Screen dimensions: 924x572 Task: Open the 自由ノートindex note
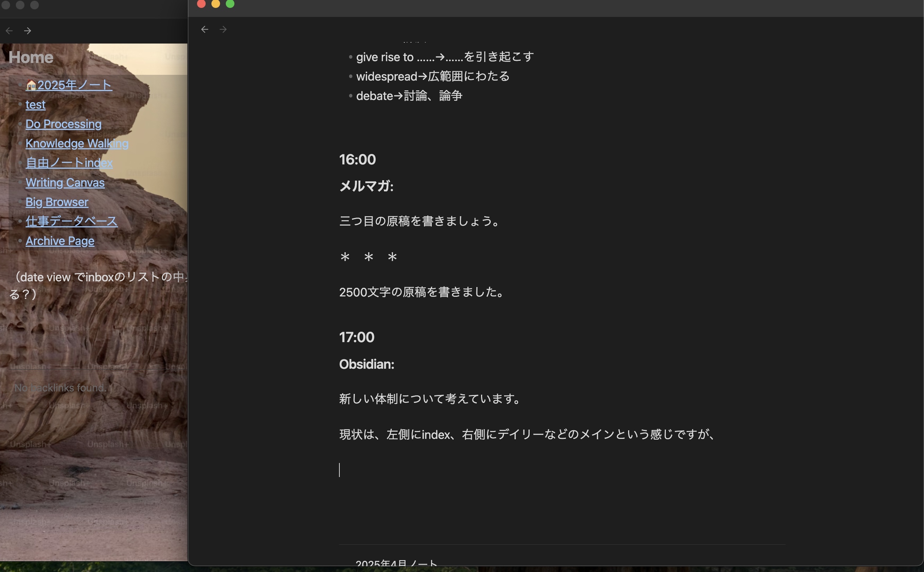click(69, 163)
